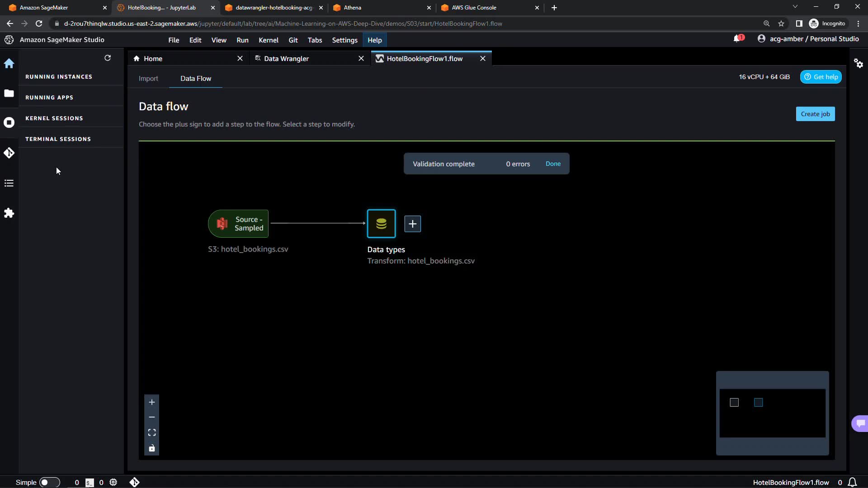Open the Git sidebar icon
This screenshot has width=868, height=488.
click(9, 153)
